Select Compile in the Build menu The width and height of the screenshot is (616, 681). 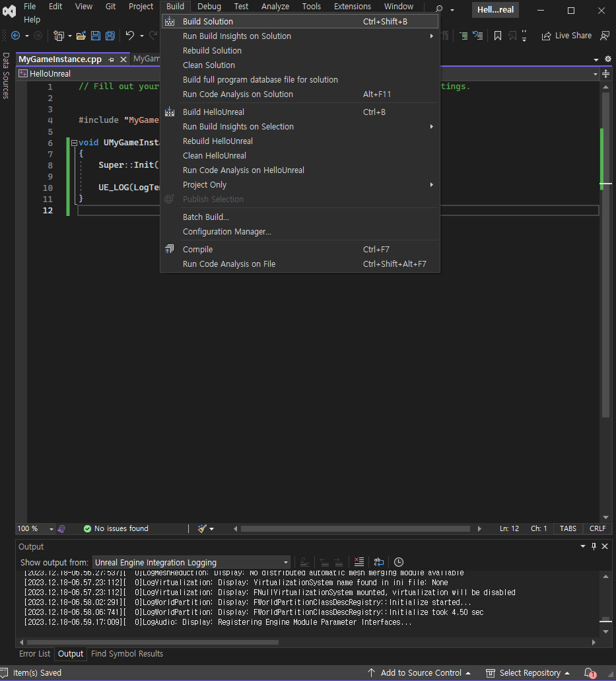300,249
